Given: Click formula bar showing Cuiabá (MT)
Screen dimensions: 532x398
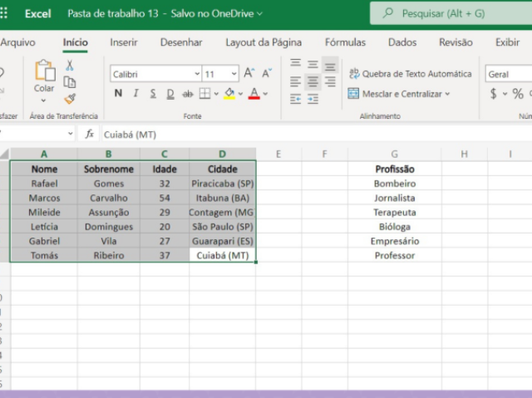Looking at the screenshot, I should [317, 135].
